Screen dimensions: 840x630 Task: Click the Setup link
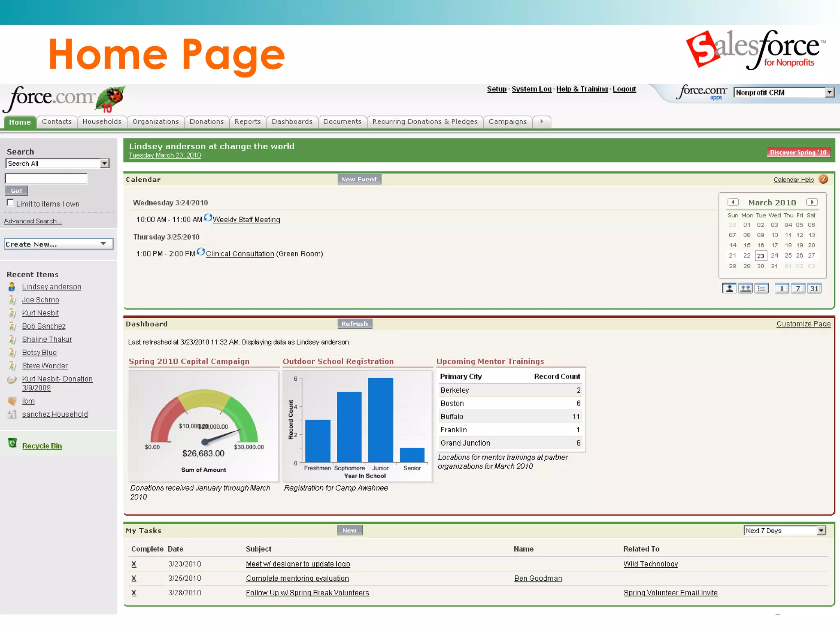click(497, 89)
